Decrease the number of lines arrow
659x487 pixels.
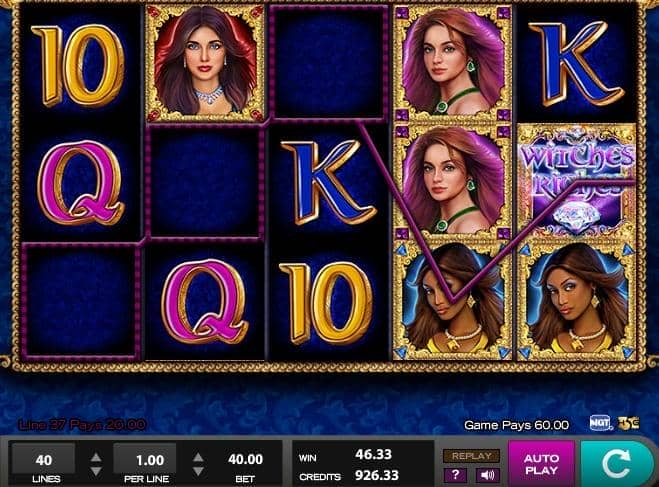(x=96, y=471)
